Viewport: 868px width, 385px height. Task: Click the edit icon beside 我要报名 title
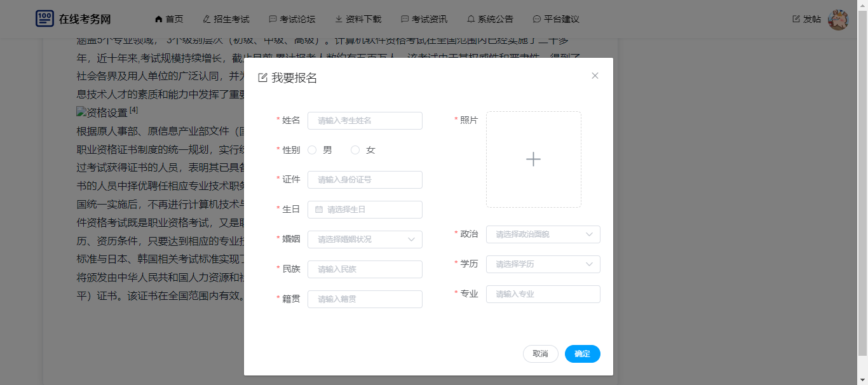point(262,78)
